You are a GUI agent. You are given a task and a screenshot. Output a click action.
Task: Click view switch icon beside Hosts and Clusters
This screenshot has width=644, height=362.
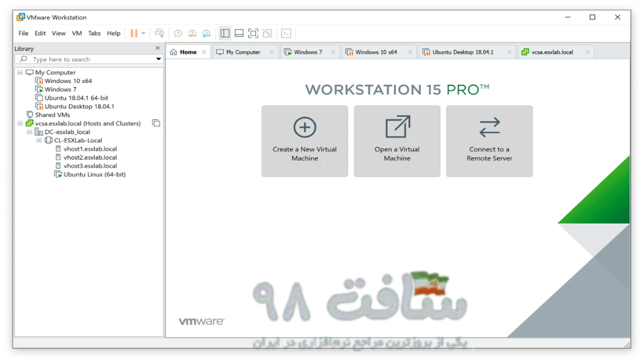156,123
